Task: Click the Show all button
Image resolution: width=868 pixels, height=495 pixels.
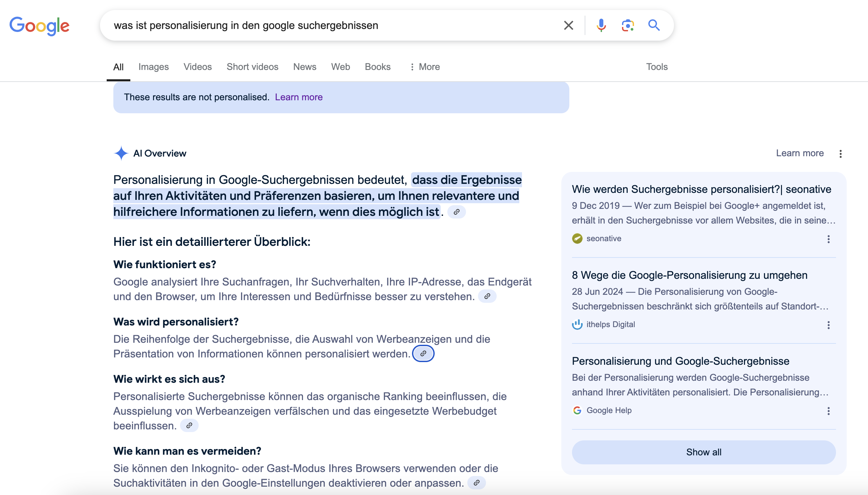Action: 703,452
